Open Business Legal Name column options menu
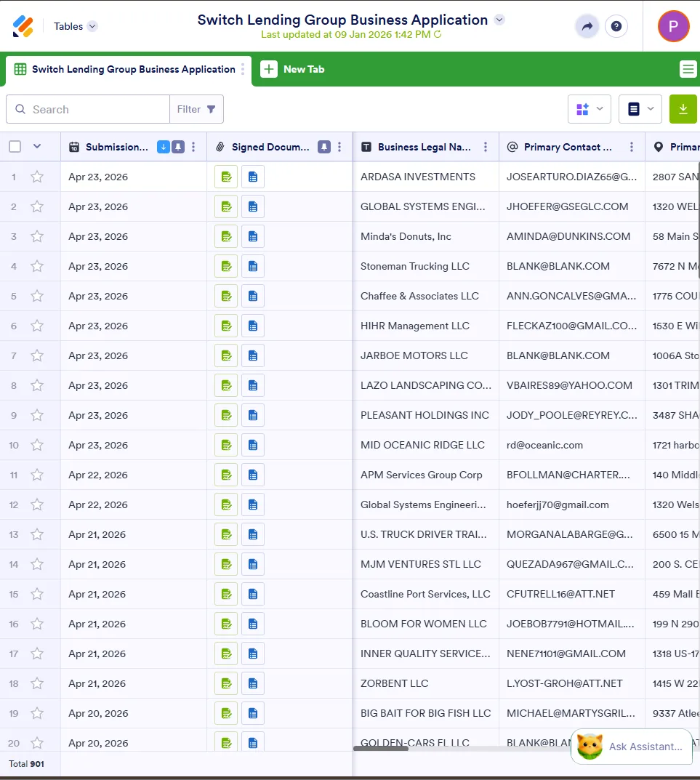 click(486, 147)
